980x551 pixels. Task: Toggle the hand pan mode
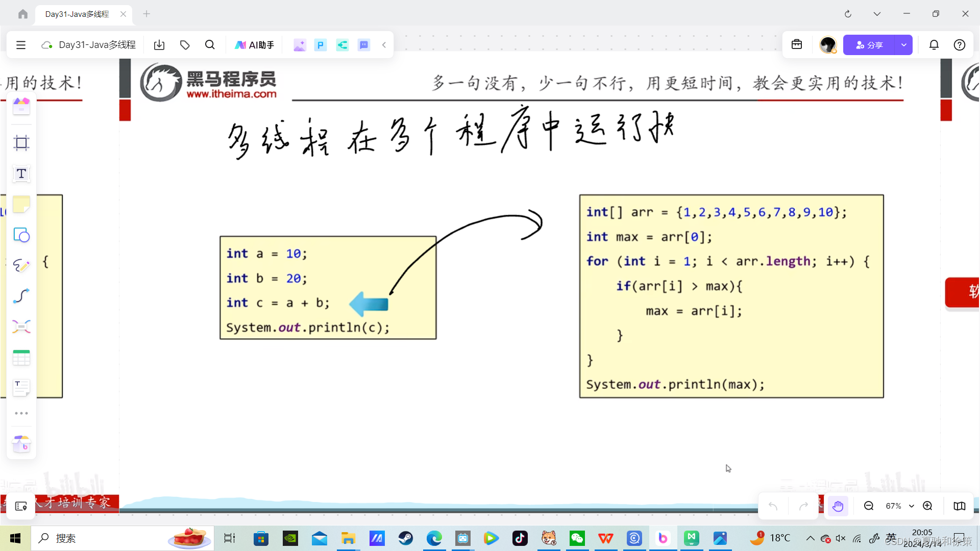(838, 506)
